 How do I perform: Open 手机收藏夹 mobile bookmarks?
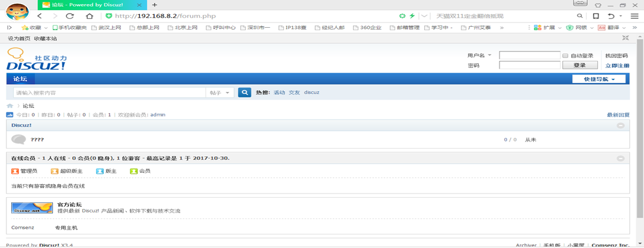point(69,27)
